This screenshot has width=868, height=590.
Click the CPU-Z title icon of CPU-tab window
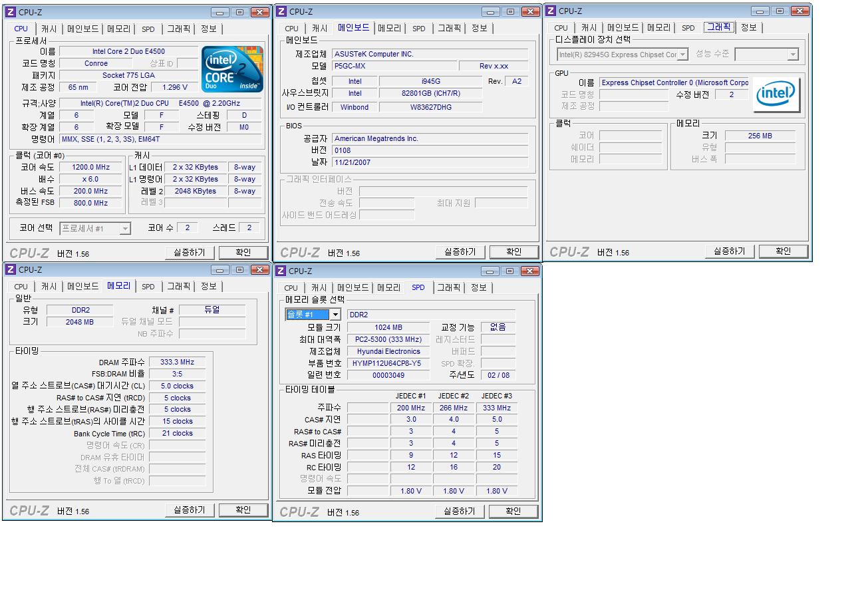(x=11, y=12)
